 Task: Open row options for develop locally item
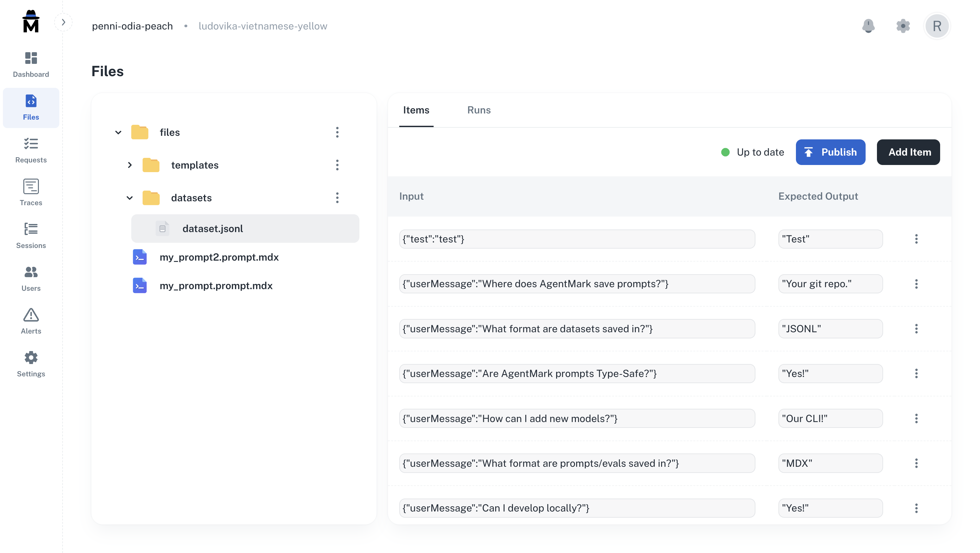coord(916,509)
